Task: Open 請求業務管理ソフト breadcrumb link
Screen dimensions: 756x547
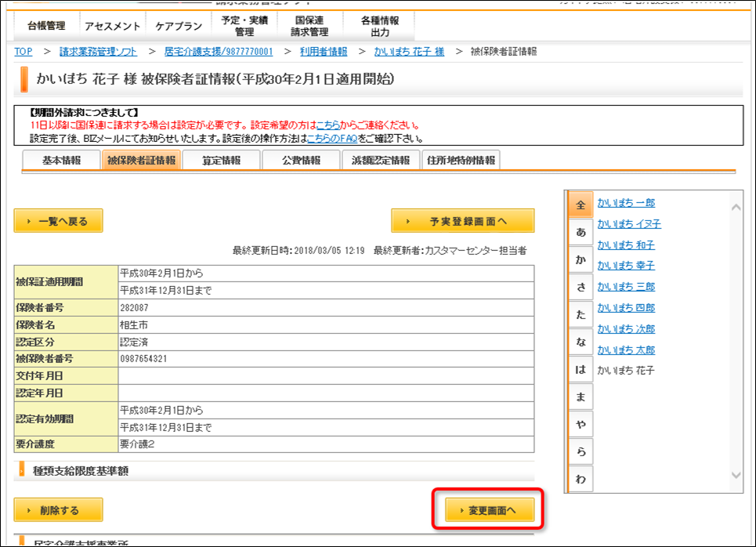Action: tap(99, 52)
